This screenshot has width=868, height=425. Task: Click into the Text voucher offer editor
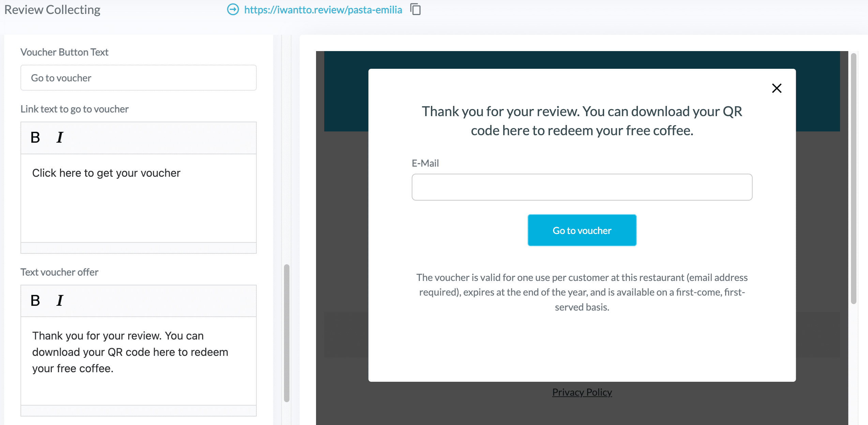(x=138, y=360)
